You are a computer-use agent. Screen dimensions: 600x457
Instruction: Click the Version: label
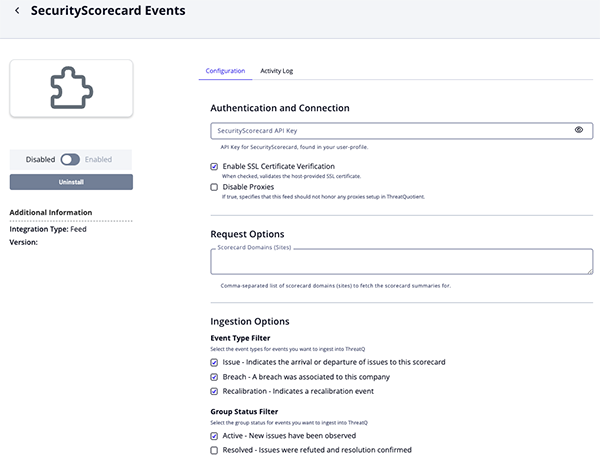click(x=23, y=242)
